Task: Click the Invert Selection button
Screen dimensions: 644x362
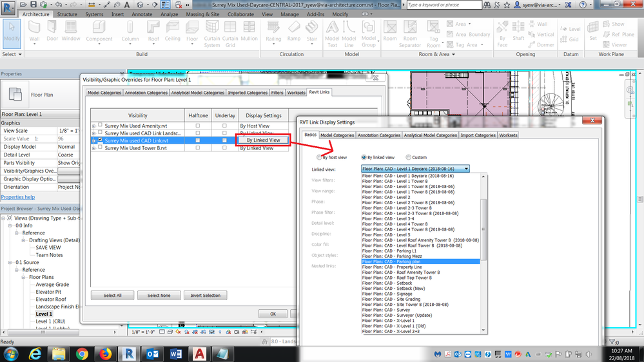Action: pos(206,296)
